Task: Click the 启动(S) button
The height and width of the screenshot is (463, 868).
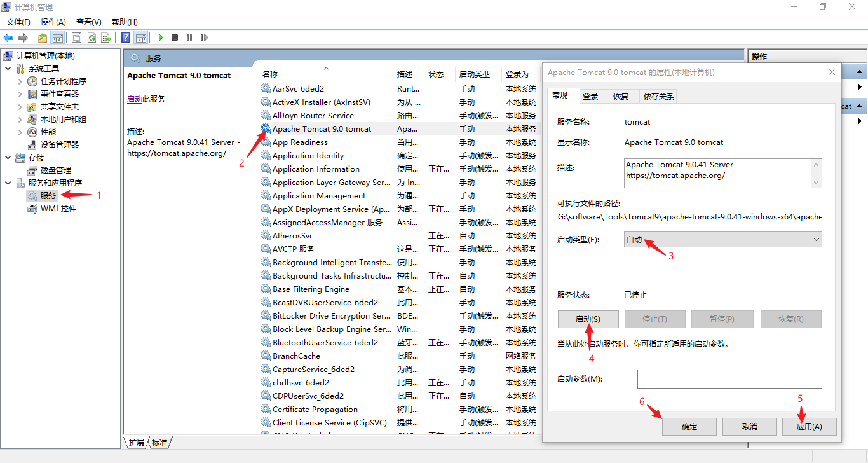Action: [x=588, y=319]
